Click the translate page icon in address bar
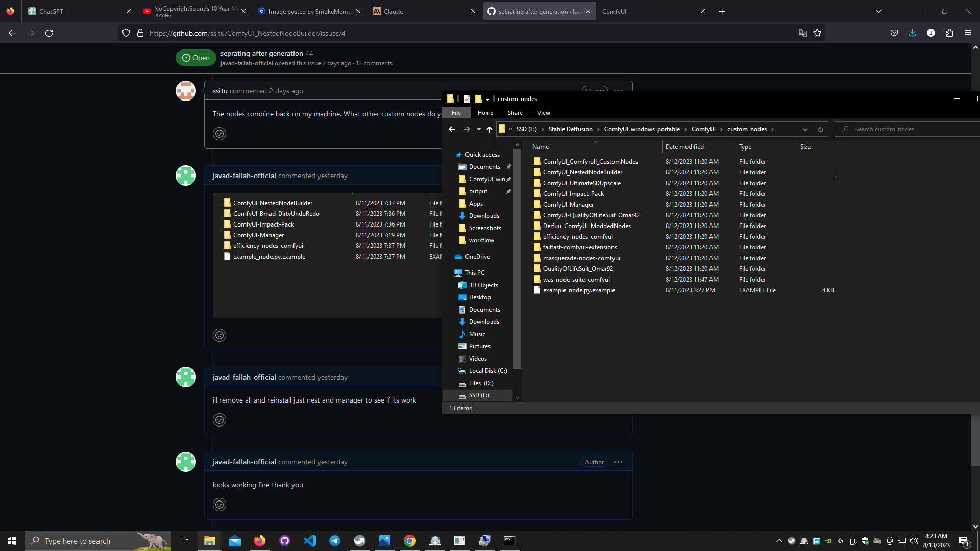 [x=803, y=33]
